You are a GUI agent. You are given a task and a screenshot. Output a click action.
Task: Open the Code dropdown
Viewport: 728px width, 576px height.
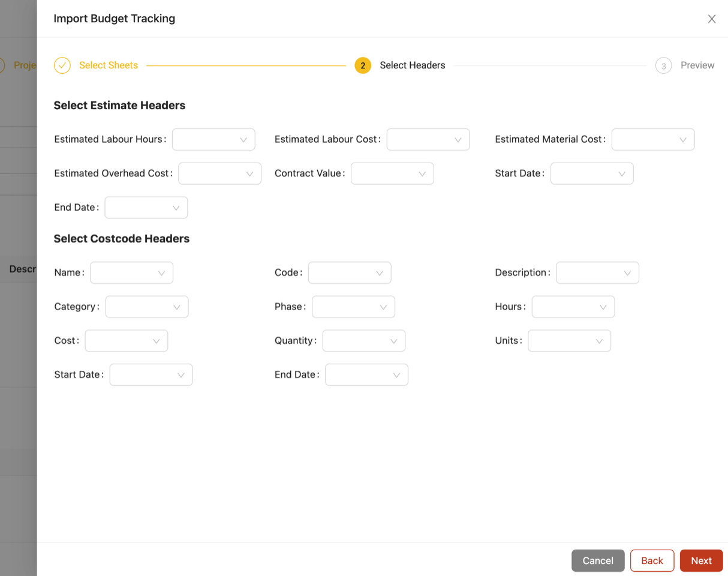click(350, 272)
